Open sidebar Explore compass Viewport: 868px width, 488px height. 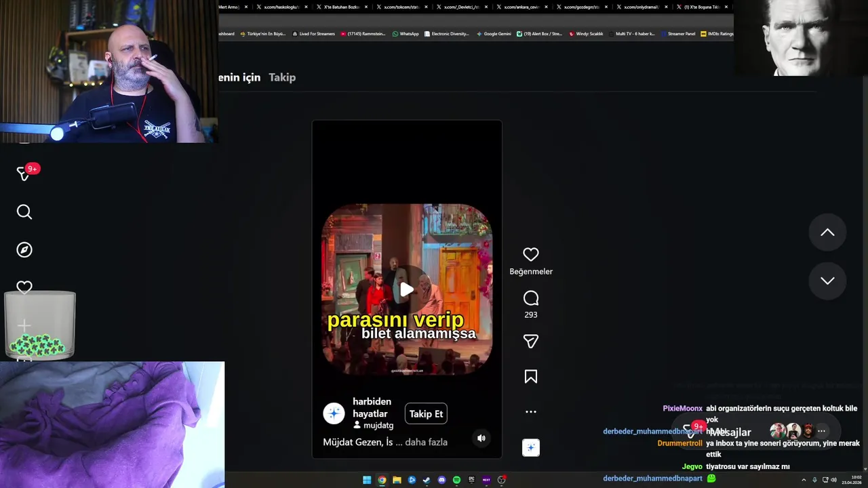[x=24, y=250]
